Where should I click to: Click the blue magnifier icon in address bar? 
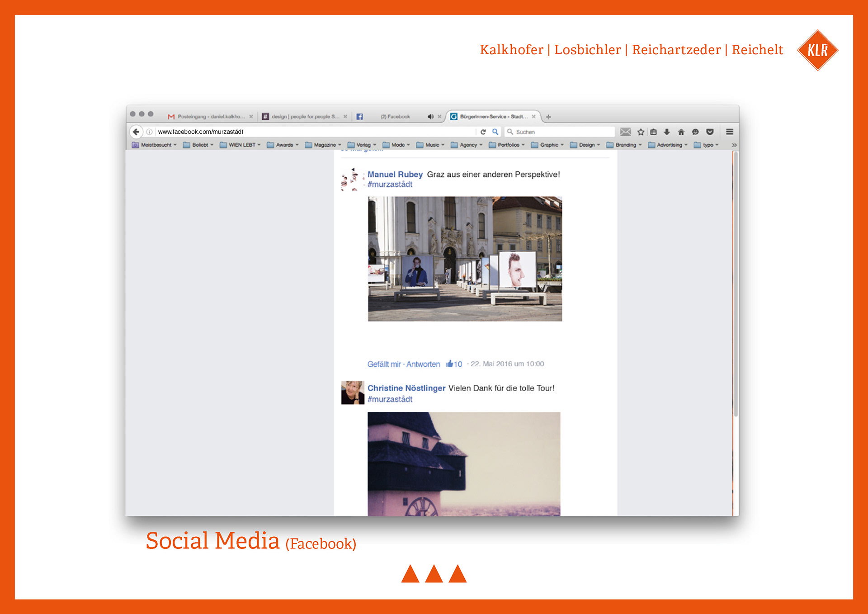coord(495,132)
